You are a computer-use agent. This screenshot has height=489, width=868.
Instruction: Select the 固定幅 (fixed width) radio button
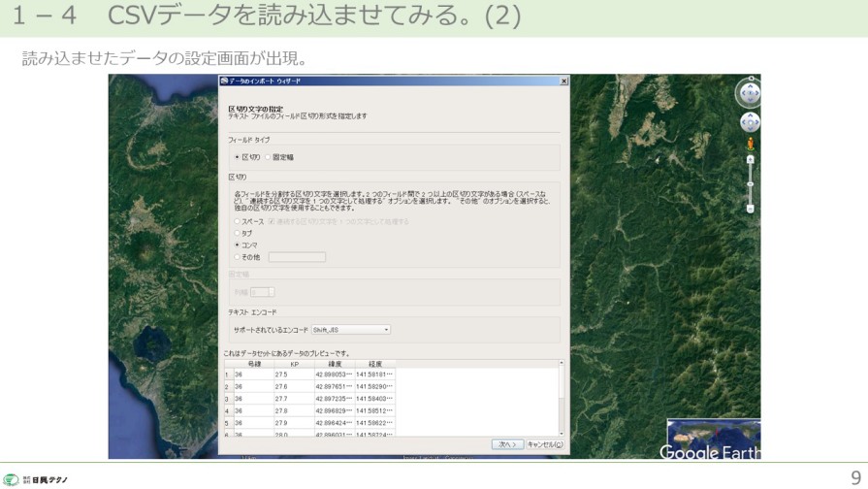coord(268,157)
